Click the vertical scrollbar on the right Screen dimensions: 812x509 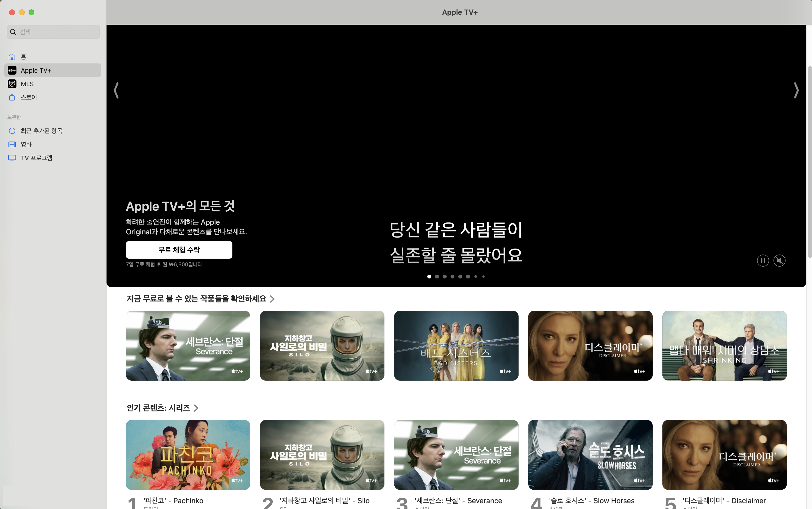(x=810, y=162)
